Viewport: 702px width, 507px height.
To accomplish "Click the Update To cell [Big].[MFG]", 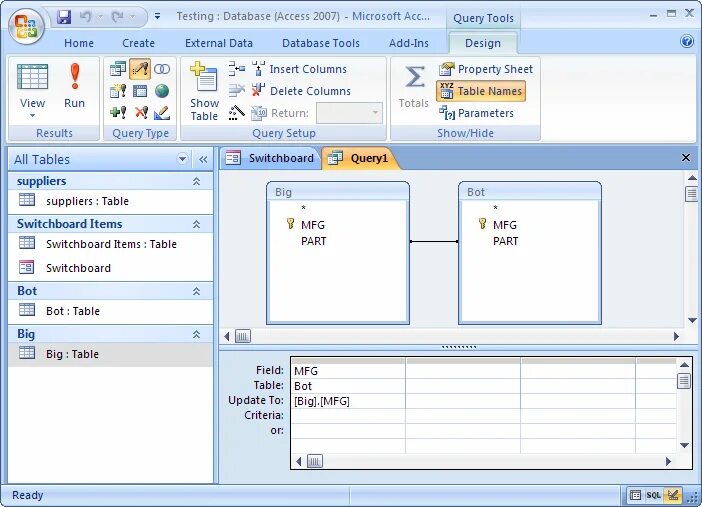I will click(x=348, y=401).
